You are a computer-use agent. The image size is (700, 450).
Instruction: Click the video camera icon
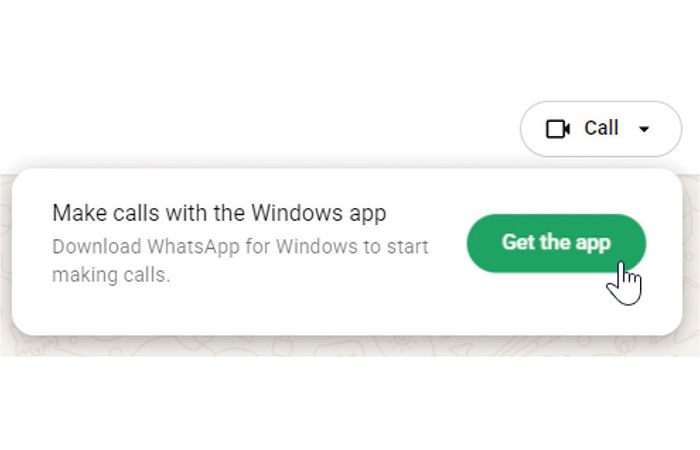pos(558,129)
